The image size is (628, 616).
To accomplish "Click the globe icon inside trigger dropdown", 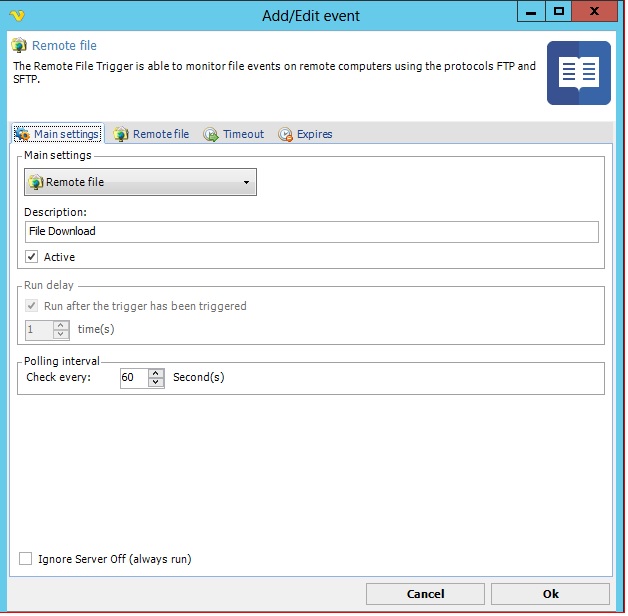I will pos(36,182).
